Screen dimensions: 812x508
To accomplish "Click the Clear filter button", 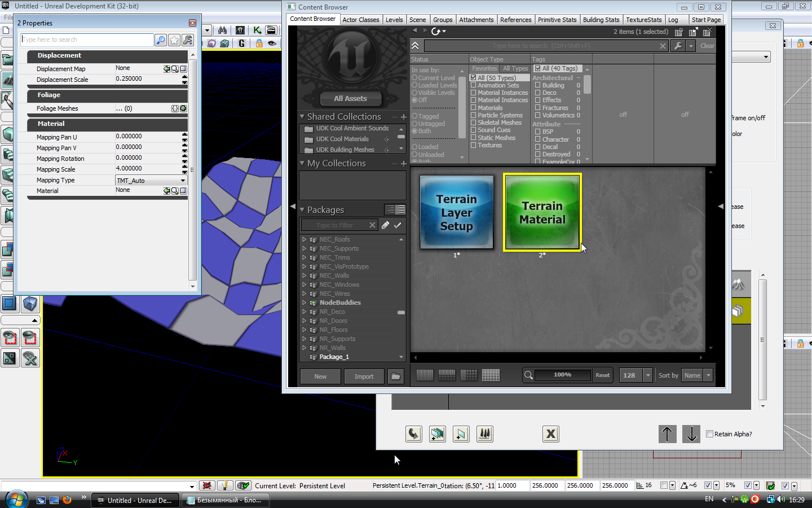I will (707, 46).
